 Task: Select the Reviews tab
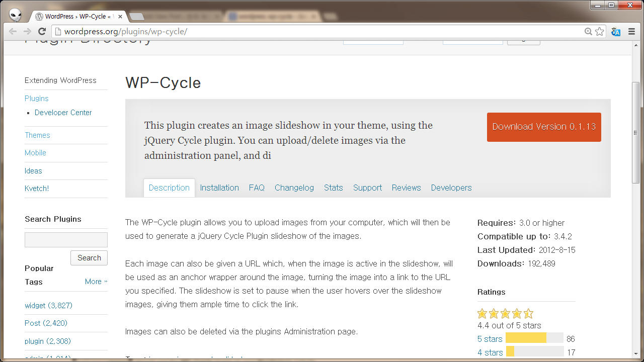(406, 188)
